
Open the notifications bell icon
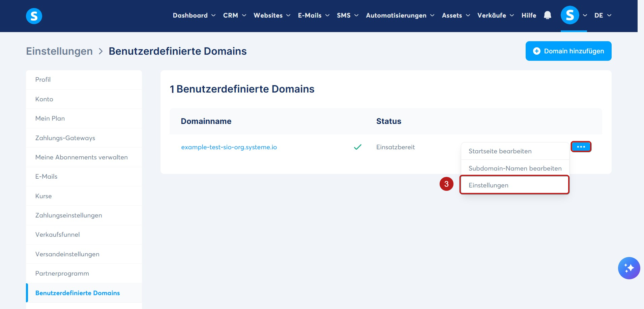pyautogui.click(x=548, y=15)
